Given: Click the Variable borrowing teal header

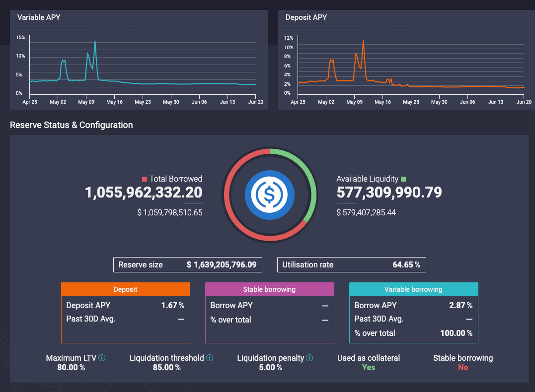Looking at the screenshot, I should click(x=413, y=289).
